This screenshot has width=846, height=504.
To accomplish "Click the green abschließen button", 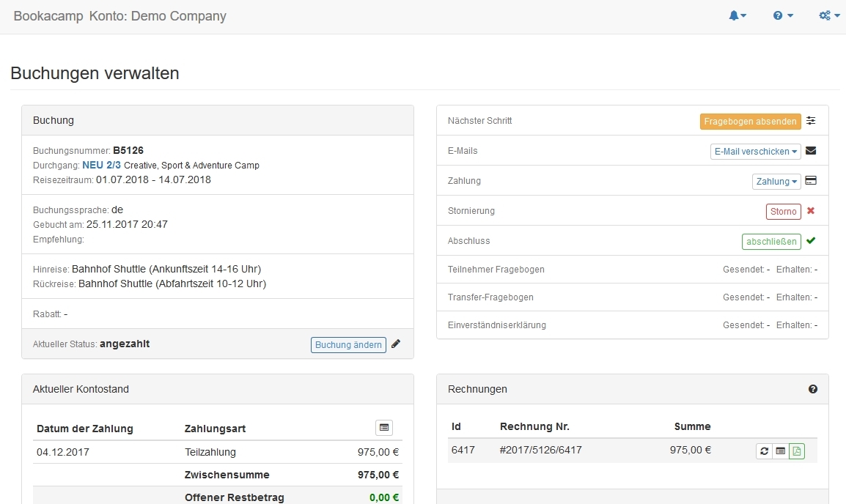I will point(771,242).
